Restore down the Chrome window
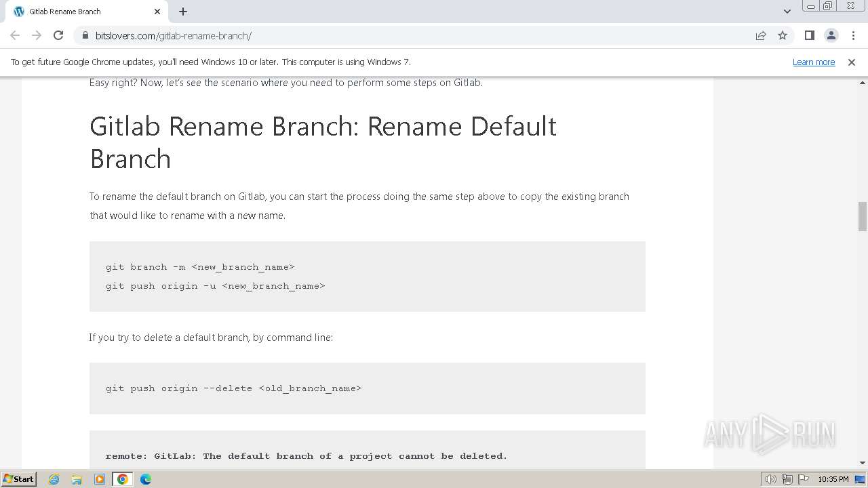Image resolution: width=868 pixels, height=488 pixels. point(828,6)
